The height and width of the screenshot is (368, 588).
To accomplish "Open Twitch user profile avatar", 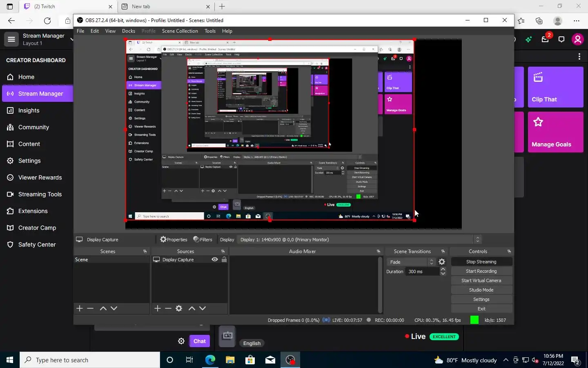I will (577, 39).
